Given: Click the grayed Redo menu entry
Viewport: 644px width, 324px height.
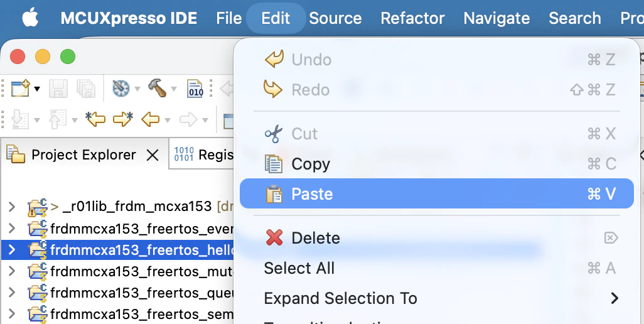Looking at the screenshot, I should coord(437,90).
